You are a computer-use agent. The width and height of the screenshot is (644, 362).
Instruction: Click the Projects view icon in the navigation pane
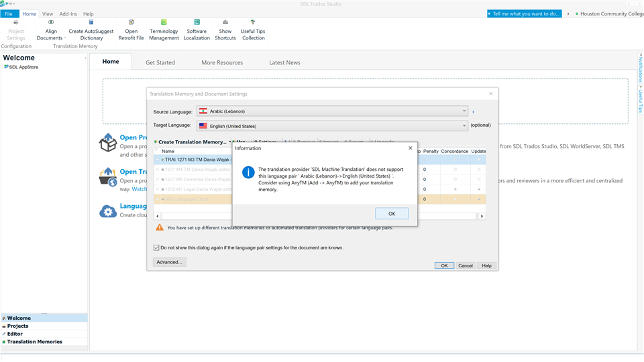pos(4,326)
